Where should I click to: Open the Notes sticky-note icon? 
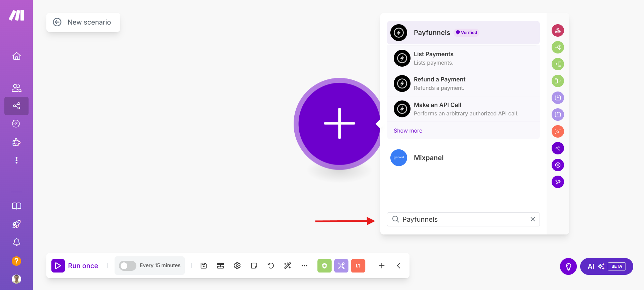tap(254, 266)
